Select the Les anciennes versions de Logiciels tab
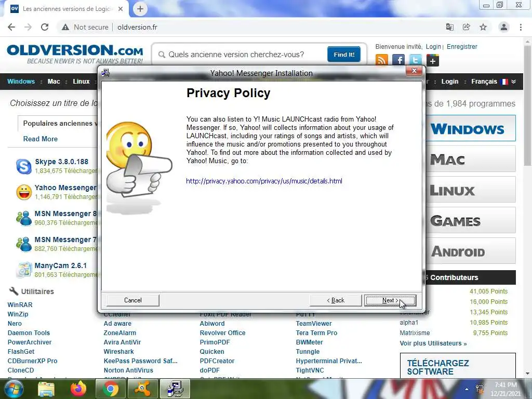The image size is (532, 399). coord(66,9)
